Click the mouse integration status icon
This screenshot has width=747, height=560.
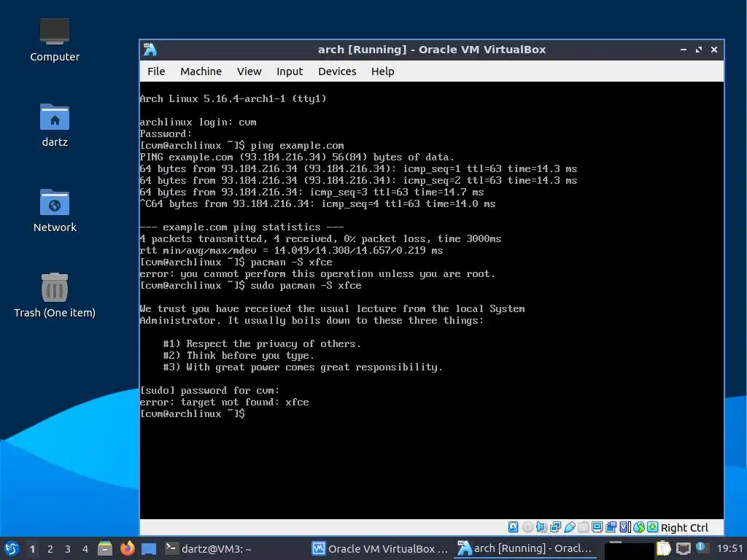click(639, 527)
